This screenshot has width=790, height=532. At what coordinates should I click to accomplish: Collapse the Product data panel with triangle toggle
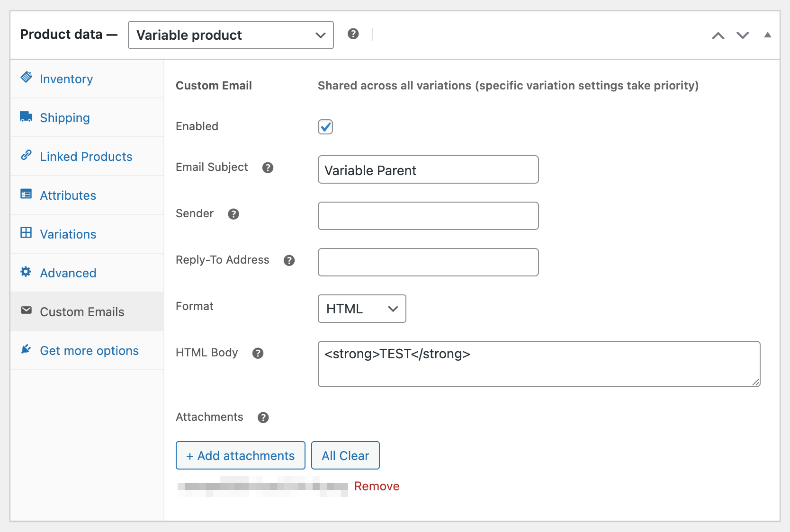coord(767,35)
